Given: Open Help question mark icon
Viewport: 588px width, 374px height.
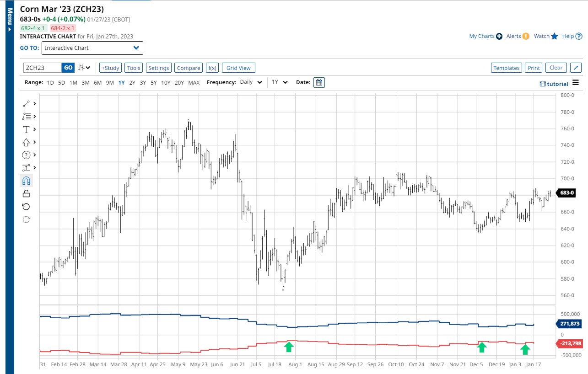Looking at the screenshot, I should pyautogui.click(x=579, y=36).
